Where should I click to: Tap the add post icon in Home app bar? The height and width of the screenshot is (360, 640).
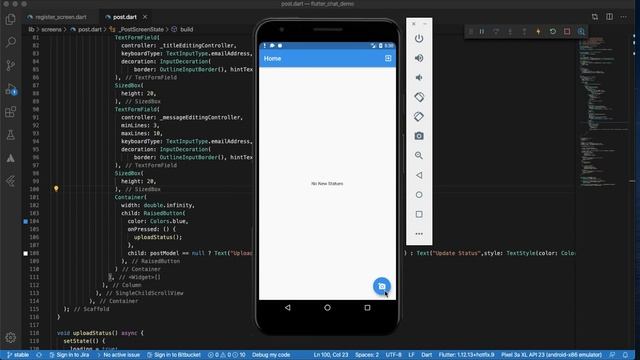point(388,58)
